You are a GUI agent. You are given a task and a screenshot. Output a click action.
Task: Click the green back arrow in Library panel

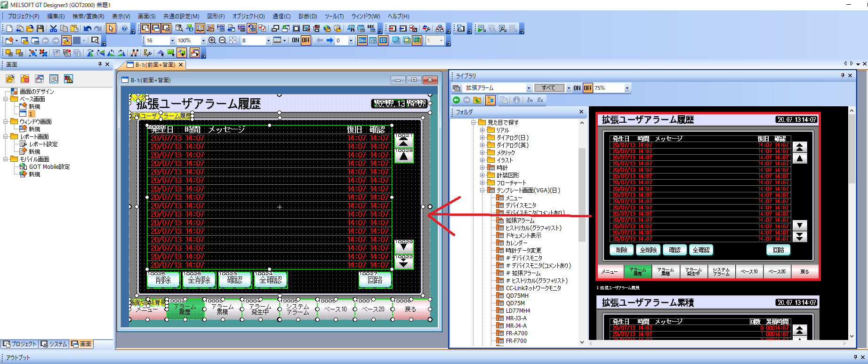click(456, 100)
